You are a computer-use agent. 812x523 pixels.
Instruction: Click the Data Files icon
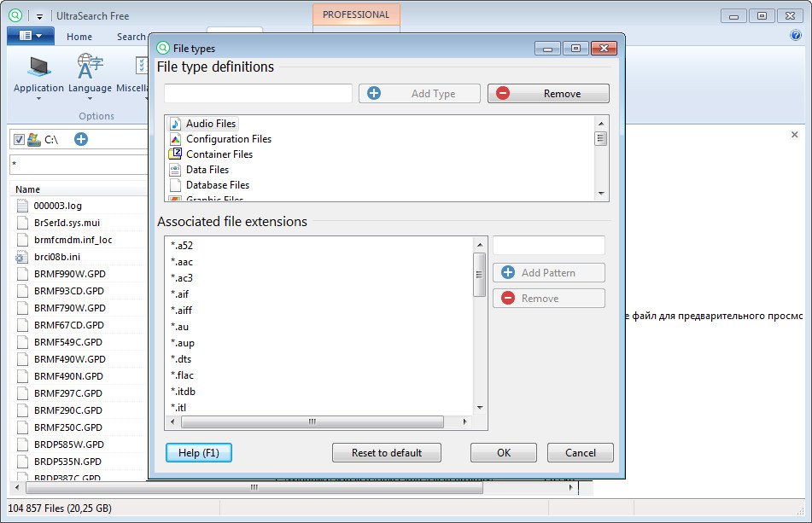coord(176,170)
